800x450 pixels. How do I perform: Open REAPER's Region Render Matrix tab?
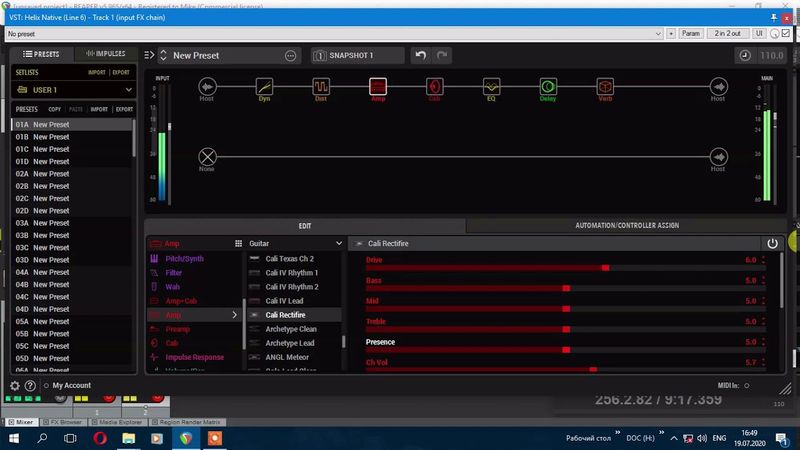(187, 422)
